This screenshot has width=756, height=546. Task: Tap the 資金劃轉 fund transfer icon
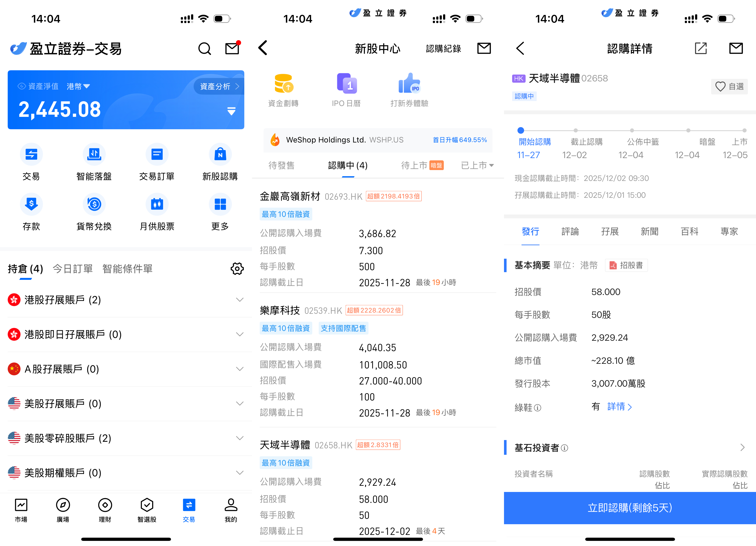pos(283,84)
